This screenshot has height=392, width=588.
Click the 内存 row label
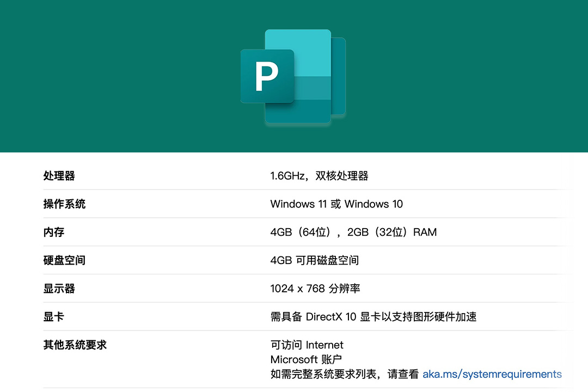(x=53, y=232)
